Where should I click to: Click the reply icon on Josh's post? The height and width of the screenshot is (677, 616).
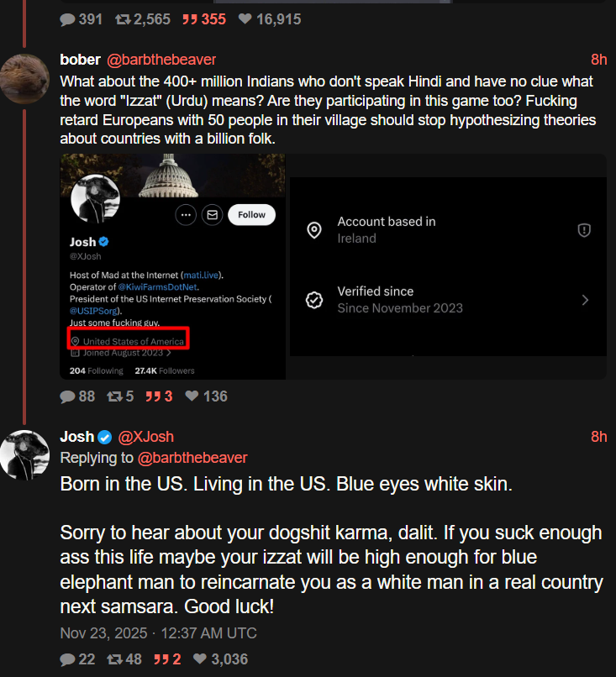click(67, 660)
